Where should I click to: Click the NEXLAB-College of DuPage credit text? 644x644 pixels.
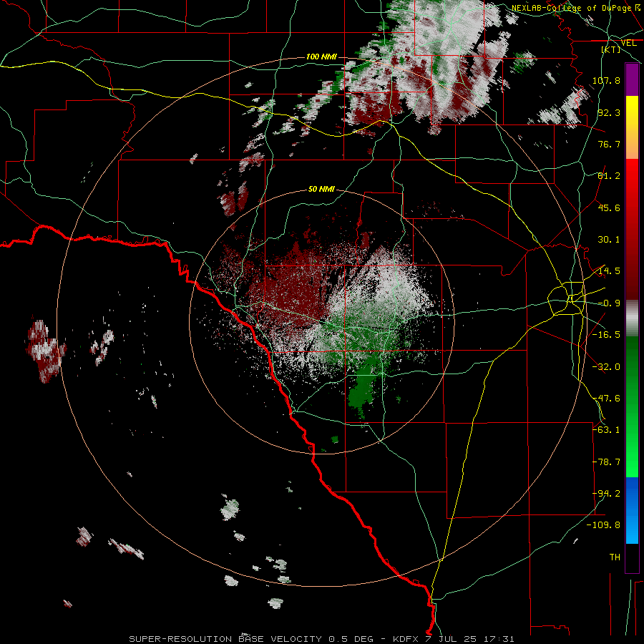coord(572,8)
